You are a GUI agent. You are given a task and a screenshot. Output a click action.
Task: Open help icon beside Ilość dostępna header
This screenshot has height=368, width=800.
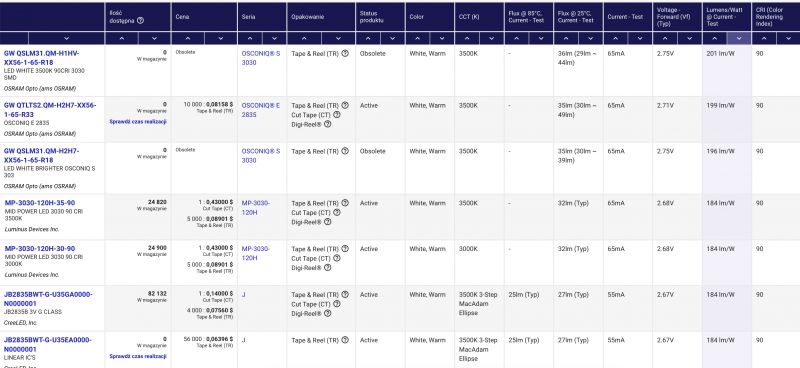[140, 21]
